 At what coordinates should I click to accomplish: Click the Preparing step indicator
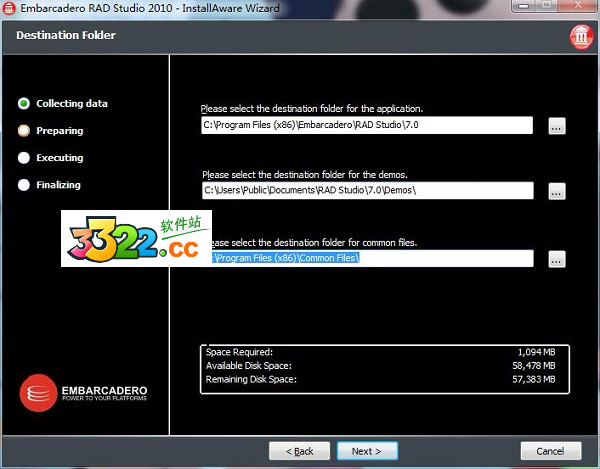click(x=24, y=131)
